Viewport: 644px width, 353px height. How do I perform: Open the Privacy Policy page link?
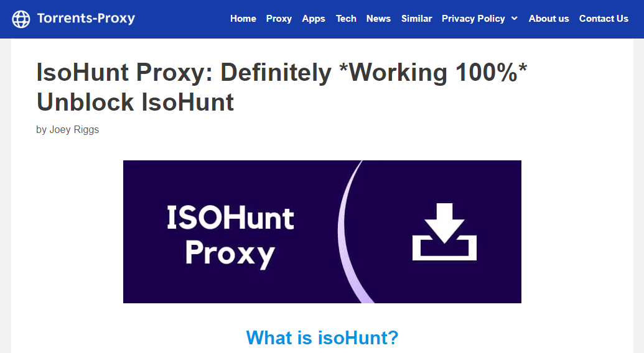click(x=473, y=19)
